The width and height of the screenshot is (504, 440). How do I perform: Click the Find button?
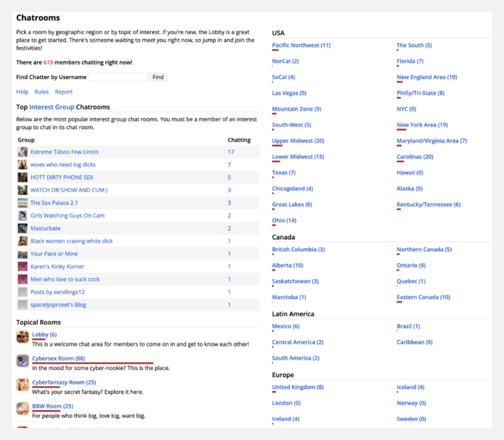coord(158,77)
